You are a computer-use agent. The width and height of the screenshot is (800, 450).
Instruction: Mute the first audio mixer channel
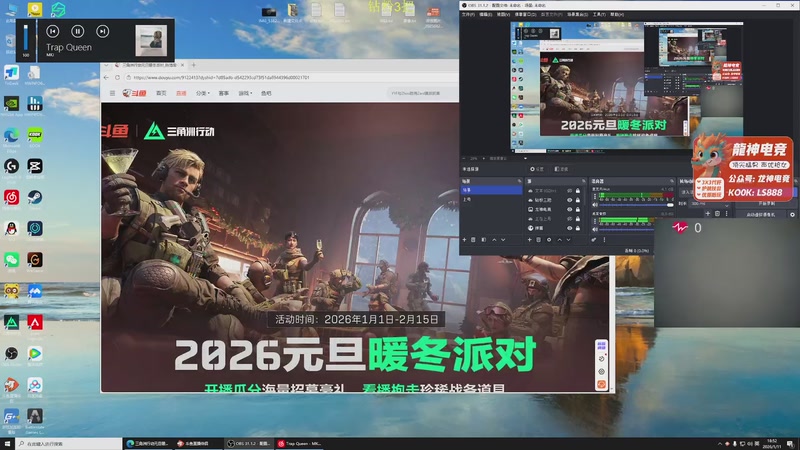(x=595, y=205)
